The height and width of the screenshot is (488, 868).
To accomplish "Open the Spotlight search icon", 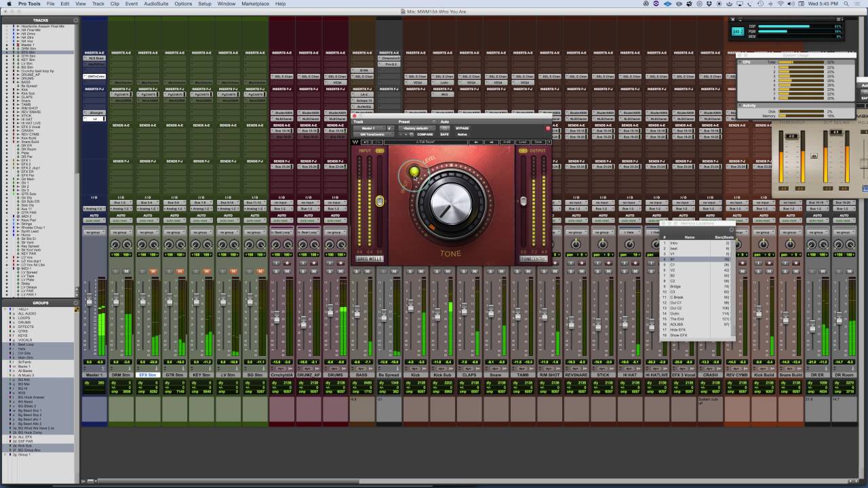I will (846, 4).
